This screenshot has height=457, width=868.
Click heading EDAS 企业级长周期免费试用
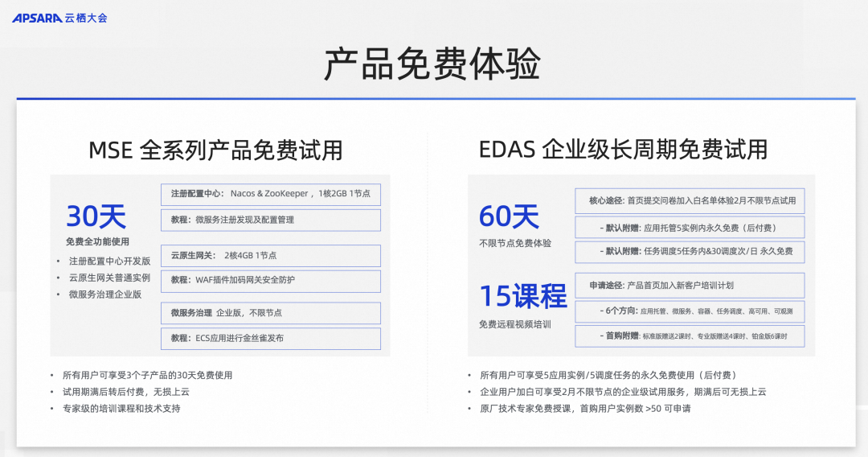pos(624,150)
